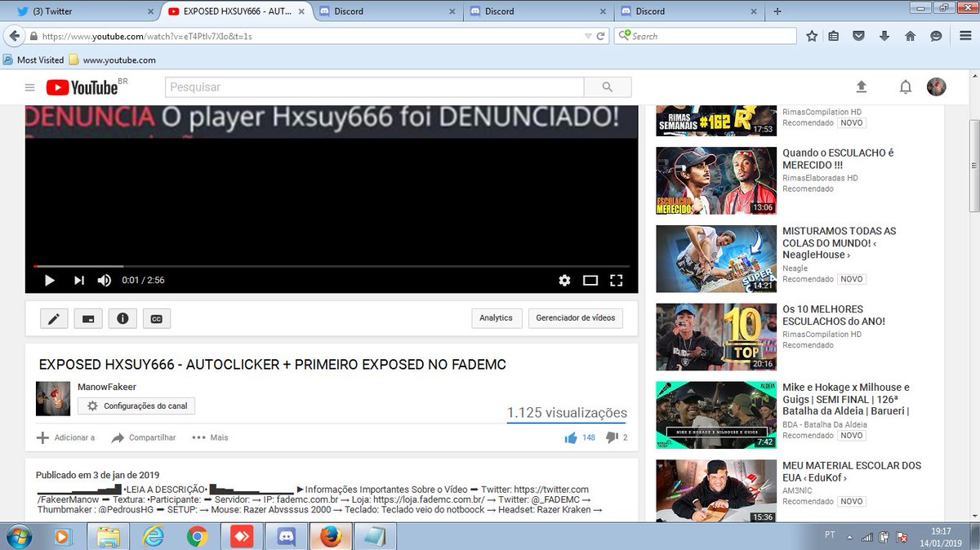Enter fullscreen mode in the player
This screenshot has width=980, height=550.
click(617, 280)
